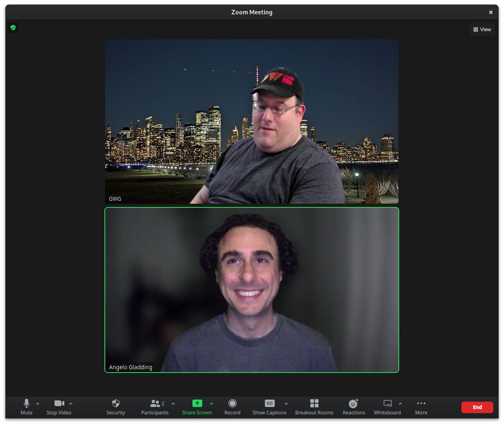Click the GWG name label
This screenshot has height=425, width=504.
point(115,199)
